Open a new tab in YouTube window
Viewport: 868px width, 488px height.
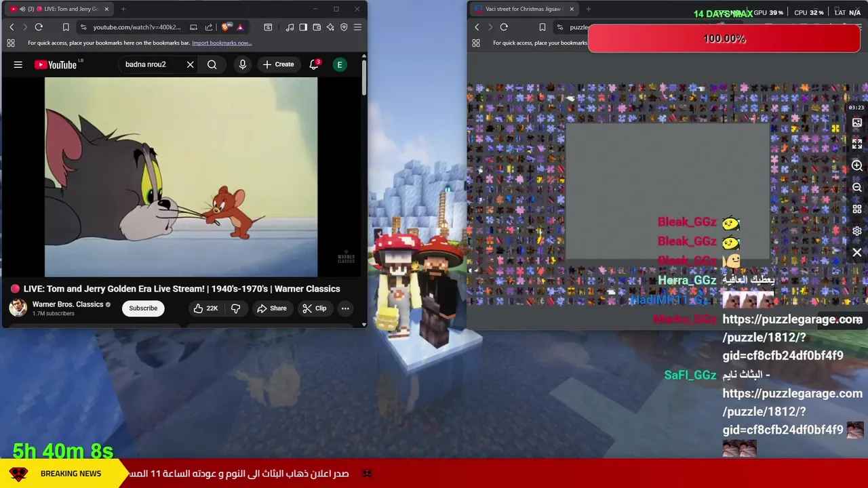pyautogui.click(x=123, y=9)
